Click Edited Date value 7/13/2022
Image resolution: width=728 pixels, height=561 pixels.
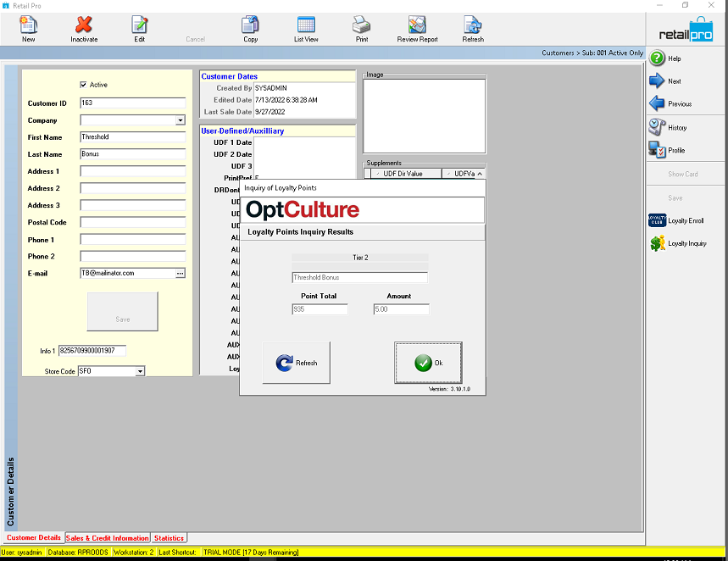click(286, 100)
